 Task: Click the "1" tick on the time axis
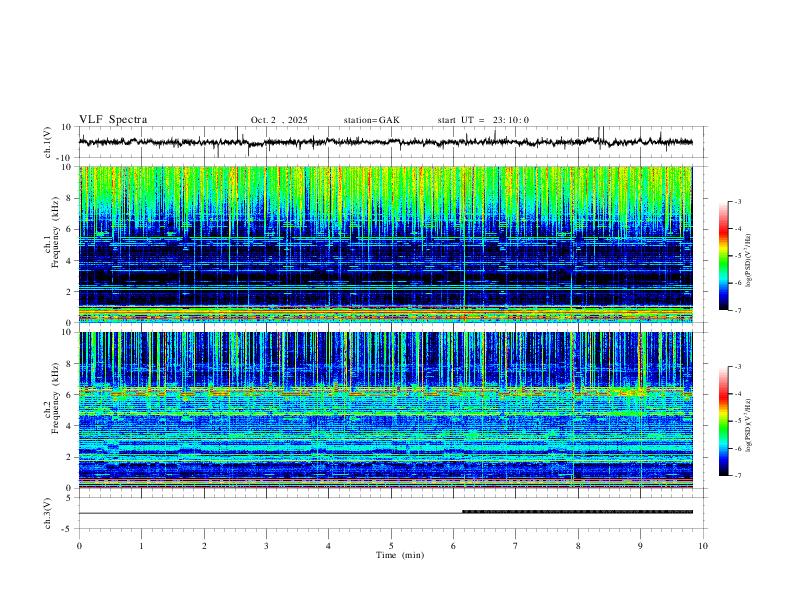(141, 546)
